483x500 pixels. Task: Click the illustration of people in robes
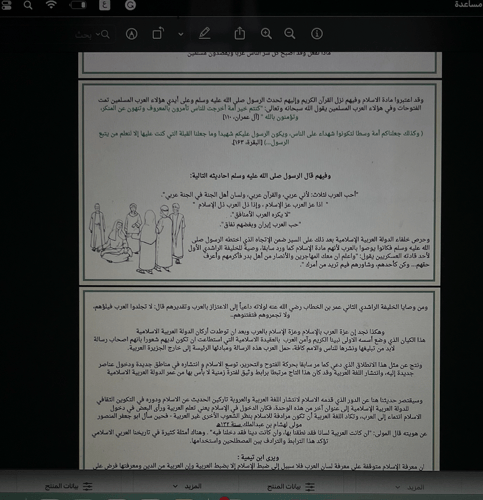[x=137, y=238]
